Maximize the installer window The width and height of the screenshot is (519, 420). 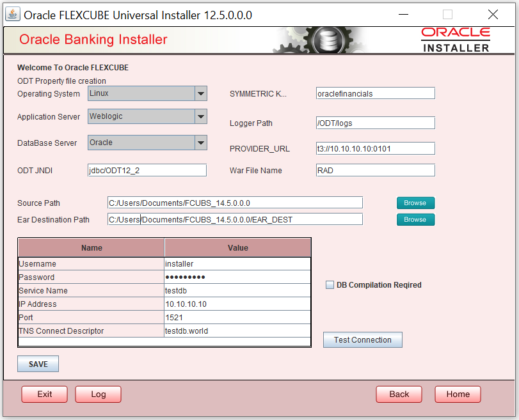tap(447, 15)
